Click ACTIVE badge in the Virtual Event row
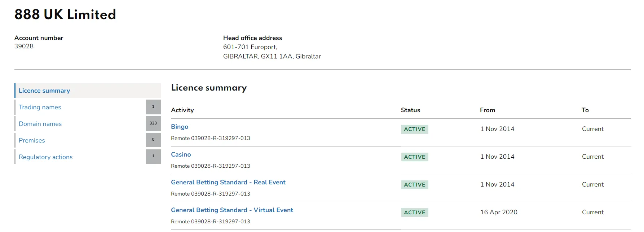Screen dimensions: 644x232 pyautogui.click(x=414, y=213)
